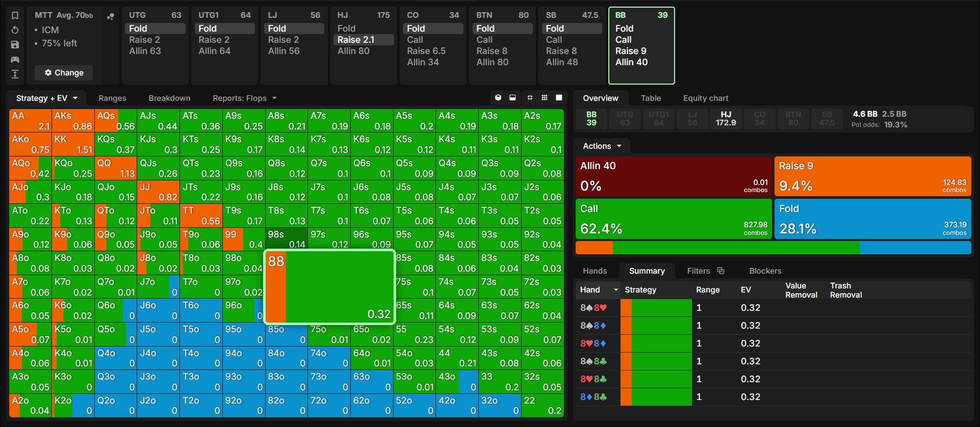The height and width of the screenshot is (427, 980).
Task: Choose Call in the BB player panel
Action: tap(623, 40)
